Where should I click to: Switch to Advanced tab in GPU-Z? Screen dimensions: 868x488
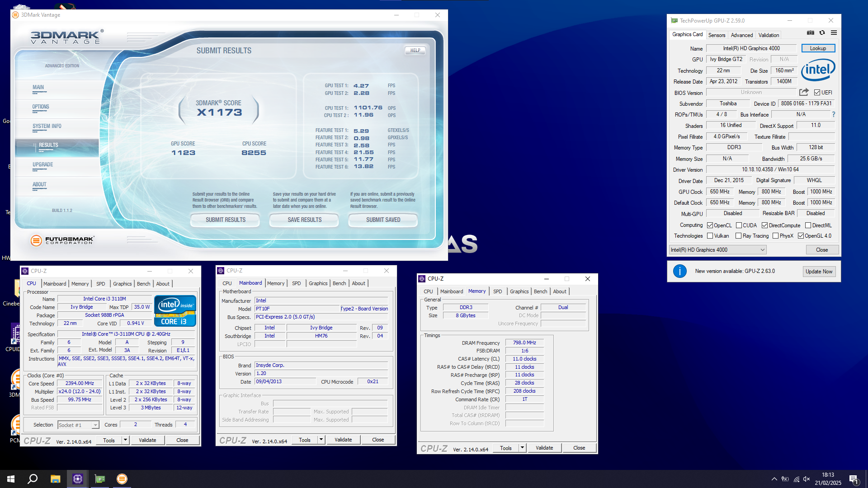pyautogui.click(x=742, y=35)
